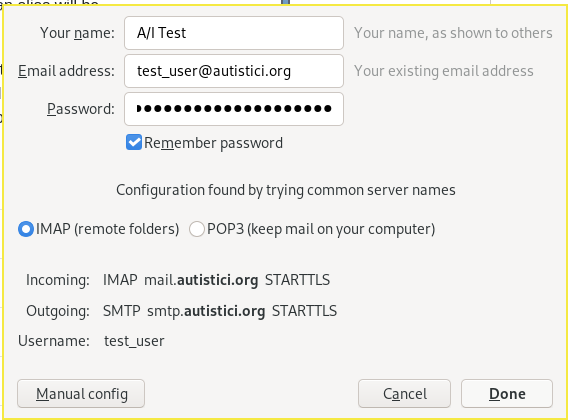Open the Manual config settings
568x420 pixels.
click(x=81, y=394)
